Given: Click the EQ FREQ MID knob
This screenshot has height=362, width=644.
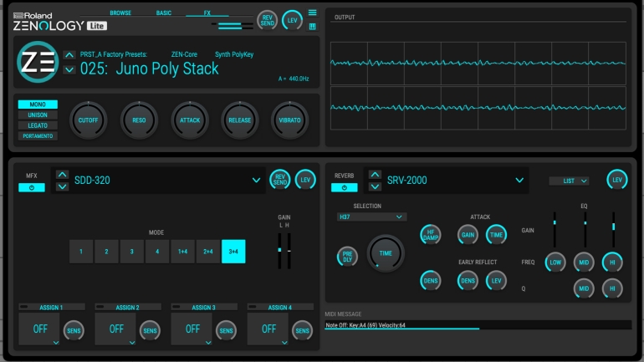Looking at the screenshot, I should [x=584, y=263].
